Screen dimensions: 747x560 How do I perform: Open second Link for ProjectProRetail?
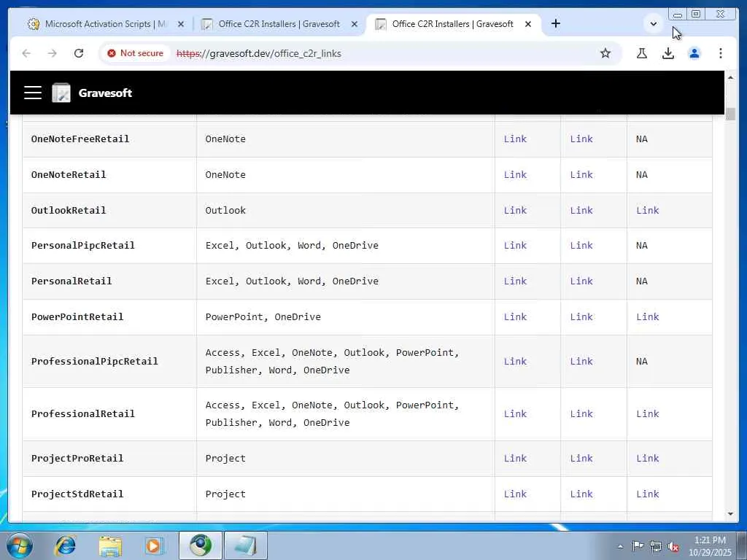581,459
